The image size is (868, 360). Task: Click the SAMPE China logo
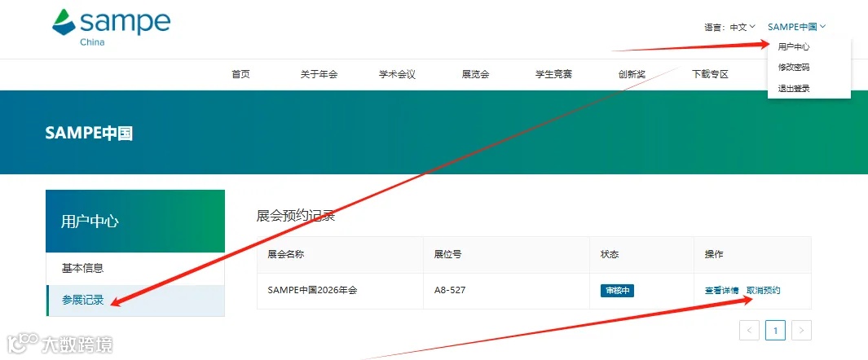coord(112,28)
